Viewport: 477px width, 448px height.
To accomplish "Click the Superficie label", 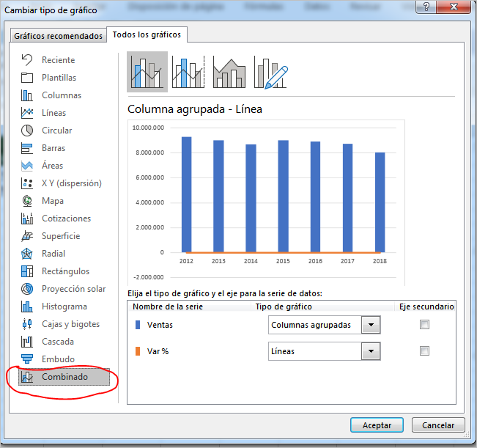I will tap(61, 236).
